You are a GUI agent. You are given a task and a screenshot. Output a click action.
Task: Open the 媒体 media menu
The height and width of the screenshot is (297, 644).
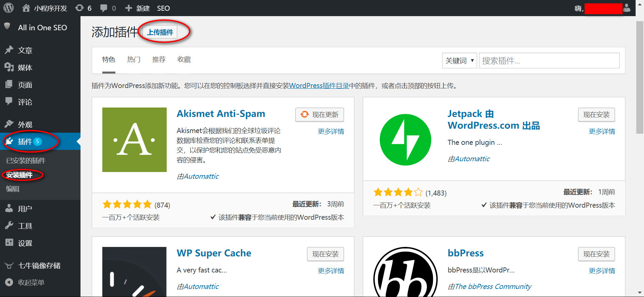pos(40,68)
